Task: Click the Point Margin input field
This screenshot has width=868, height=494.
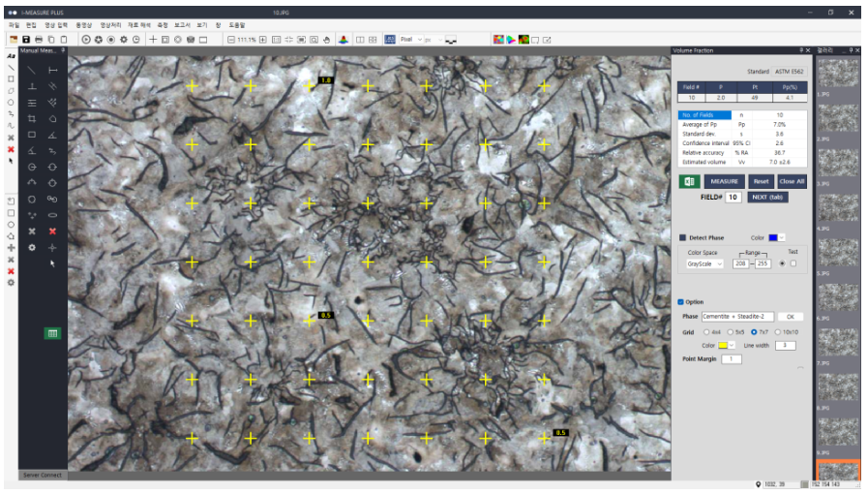Action: [732, 359]
